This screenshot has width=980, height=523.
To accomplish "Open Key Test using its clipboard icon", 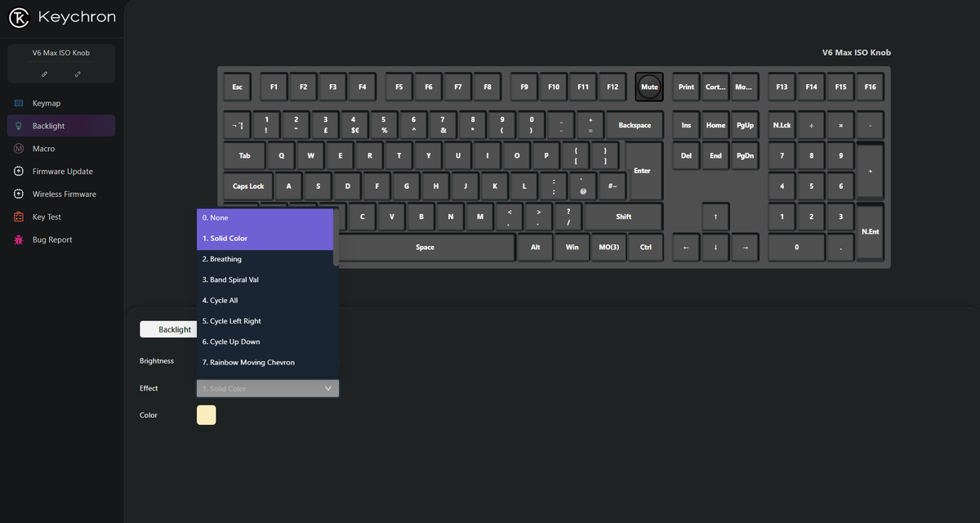I will (18, 217).
